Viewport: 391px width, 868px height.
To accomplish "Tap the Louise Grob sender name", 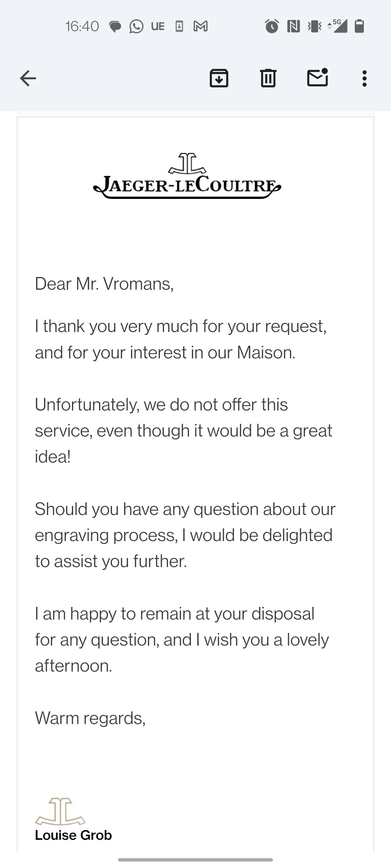I will (x=73, y=835).
